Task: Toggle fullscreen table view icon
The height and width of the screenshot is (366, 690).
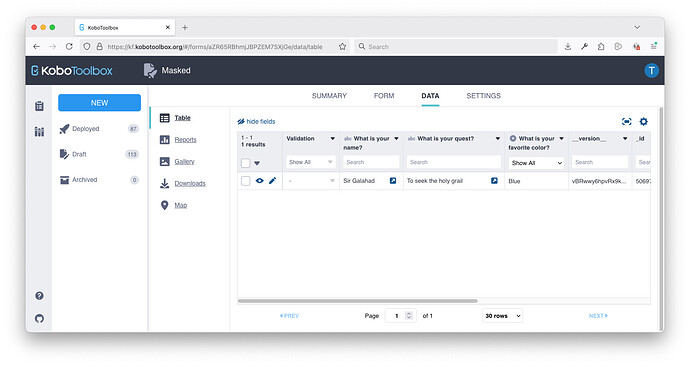Action: pyautogui.click(x=627, y=121)
